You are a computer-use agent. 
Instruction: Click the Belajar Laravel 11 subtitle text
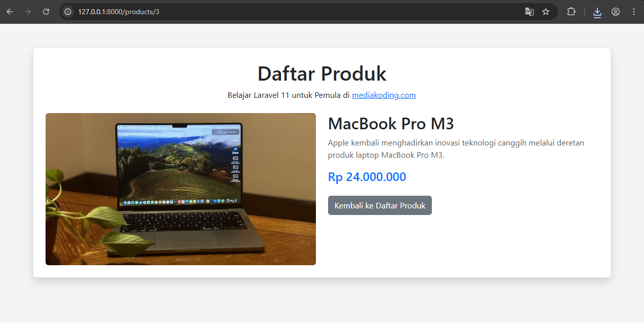point(289,95)
